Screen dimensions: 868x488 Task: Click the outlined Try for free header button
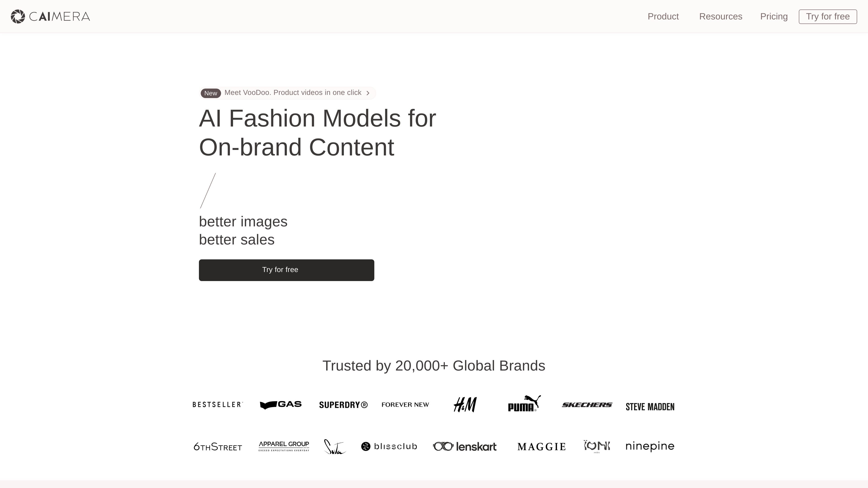click(828, 16)
